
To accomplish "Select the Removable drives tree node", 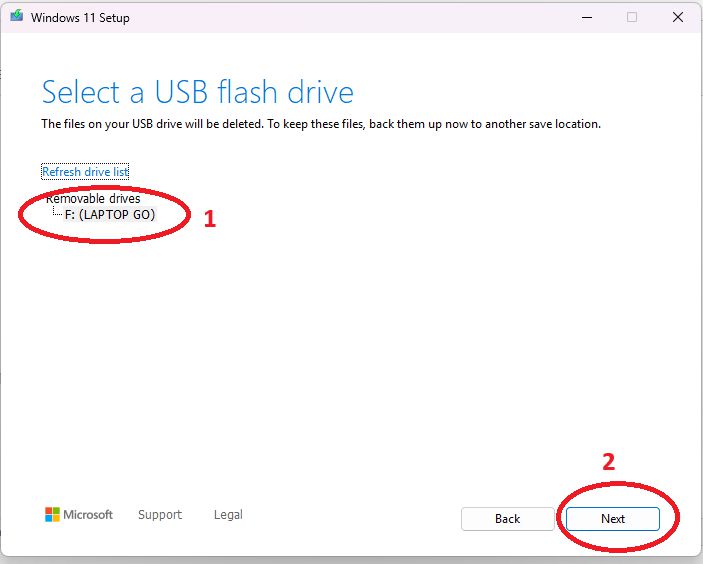I will tap(93, 199).
